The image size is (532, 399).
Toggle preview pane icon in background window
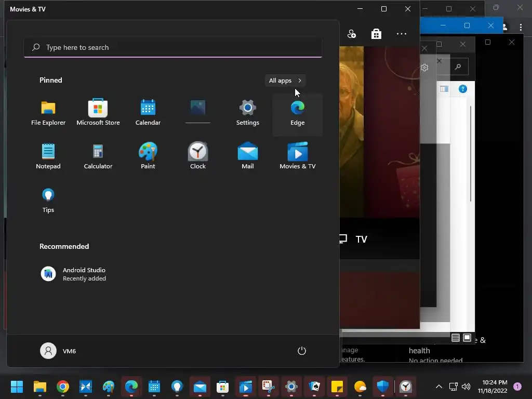tap(444, 89)
